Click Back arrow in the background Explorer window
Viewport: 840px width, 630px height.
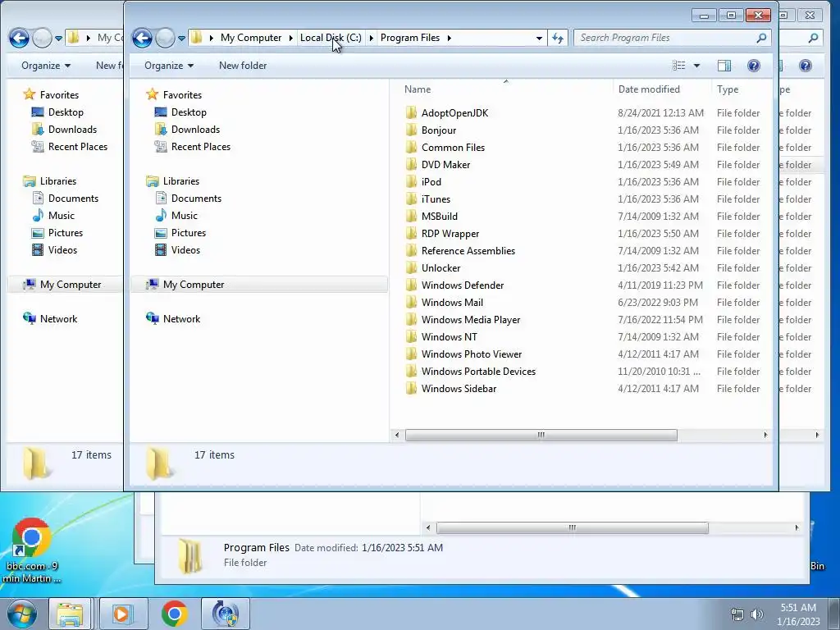20,38
